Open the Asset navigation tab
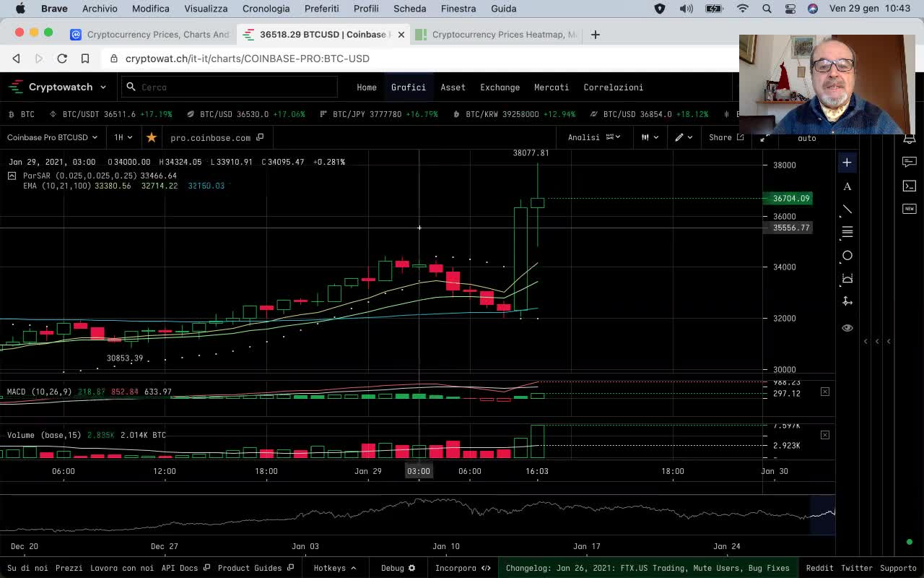The height and width of the screenshot is (578, 924). pos(453,87)
